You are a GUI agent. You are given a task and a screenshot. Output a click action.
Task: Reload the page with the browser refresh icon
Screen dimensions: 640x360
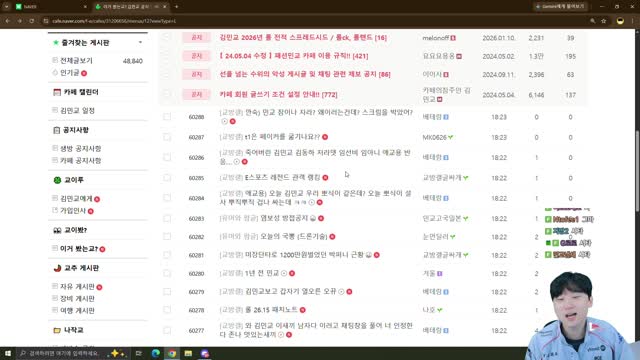[x=31, y=21]
